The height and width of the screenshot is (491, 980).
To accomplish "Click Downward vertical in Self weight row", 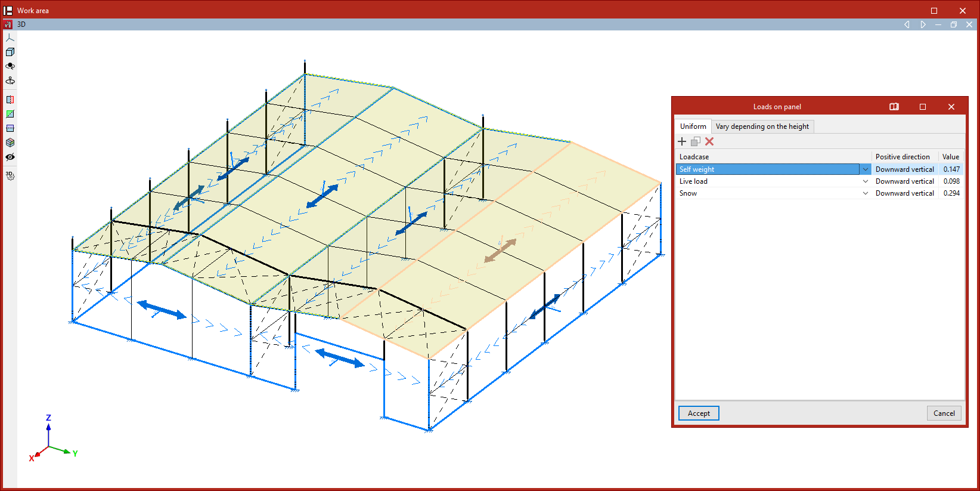I will tap(905, 169).
